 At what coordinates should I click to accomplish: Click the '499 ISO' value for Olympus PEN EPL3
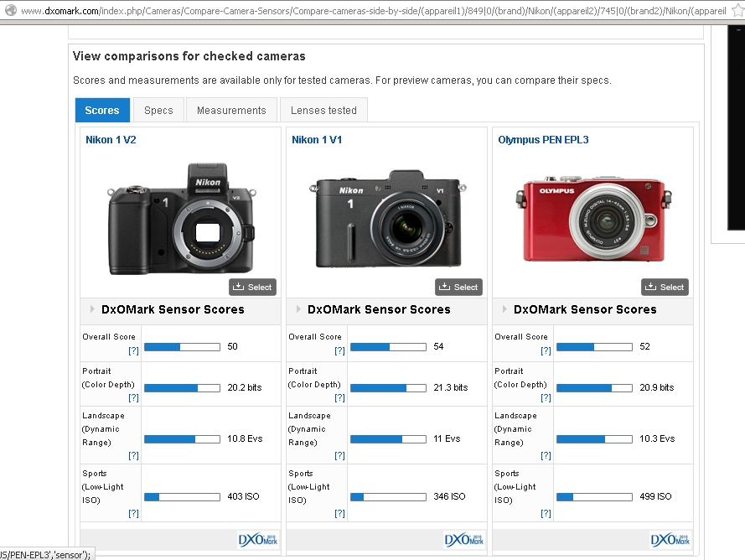point(655,497)
